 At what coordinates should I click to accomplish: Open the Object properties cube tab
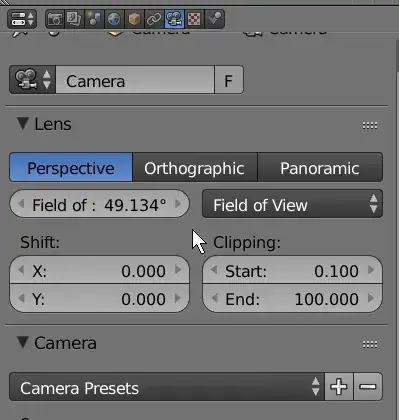coord(134,19)
